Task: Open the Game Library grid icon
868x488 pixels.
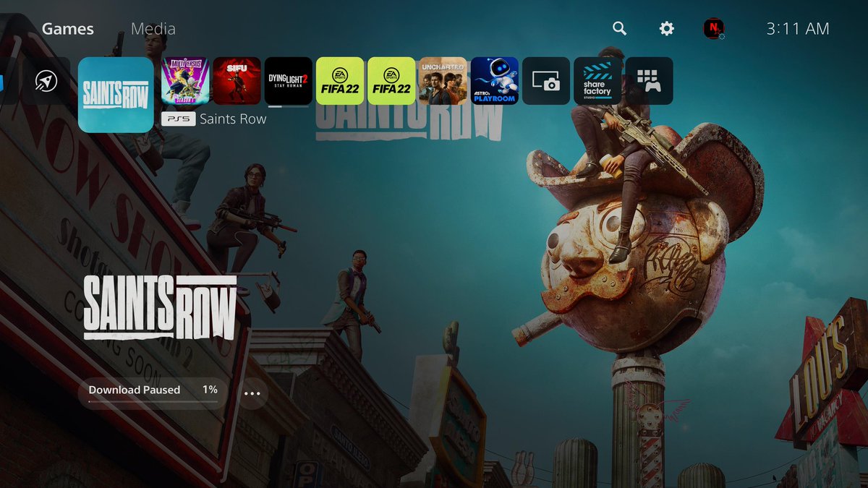Action: (x=649, y=81)
